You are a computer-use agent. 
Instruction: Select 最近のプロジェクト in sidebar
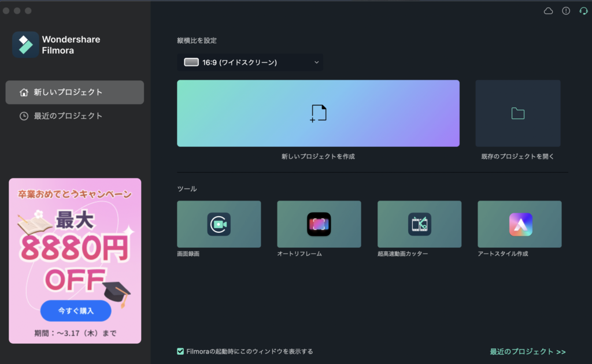point(75,116)
